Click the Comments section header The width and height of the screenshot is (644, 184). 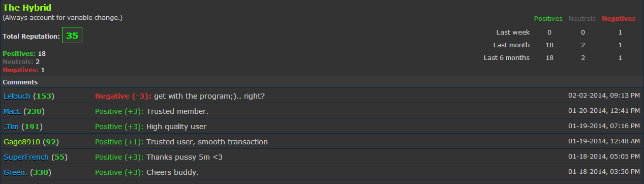pyautogui.click(x=20, y=82)
